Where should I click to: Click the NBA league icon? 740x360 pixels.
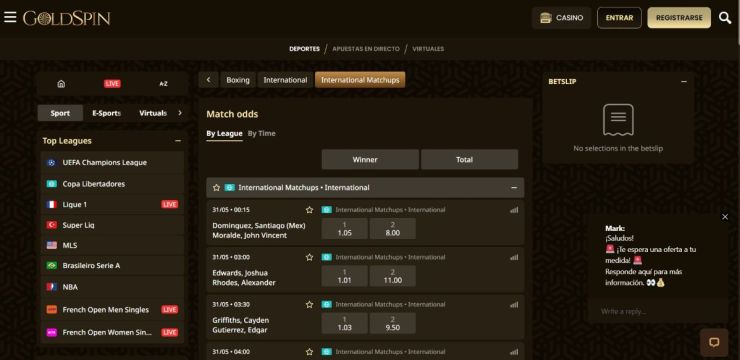[51, 287]
